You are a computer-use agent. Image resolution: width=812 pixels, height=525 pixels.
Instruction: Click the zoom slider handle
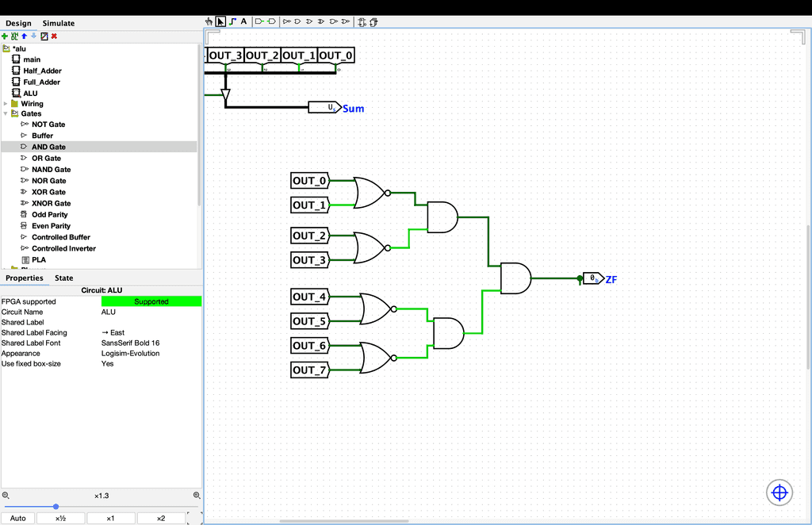point(56,506)
